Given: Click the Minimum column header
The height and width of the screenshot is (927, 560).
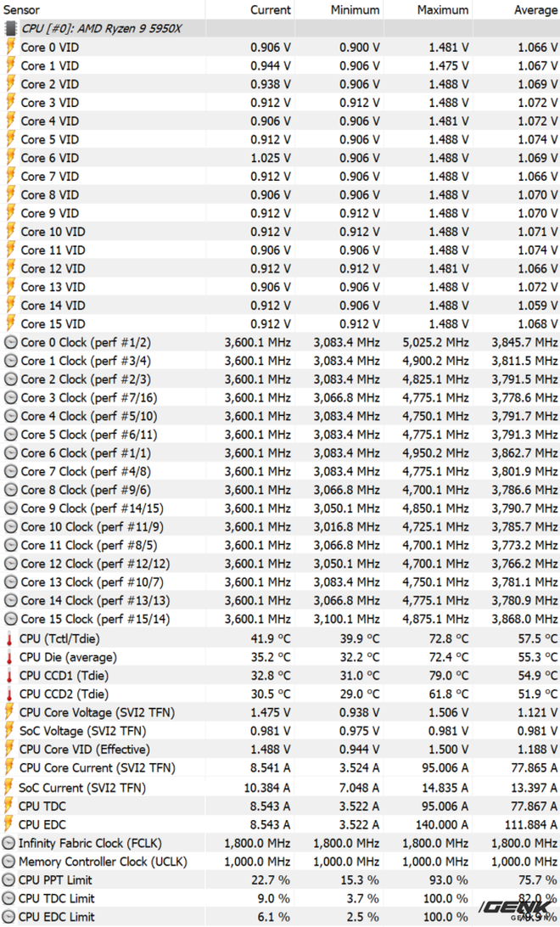Looking at the screenshot, I should click(355, 9).
